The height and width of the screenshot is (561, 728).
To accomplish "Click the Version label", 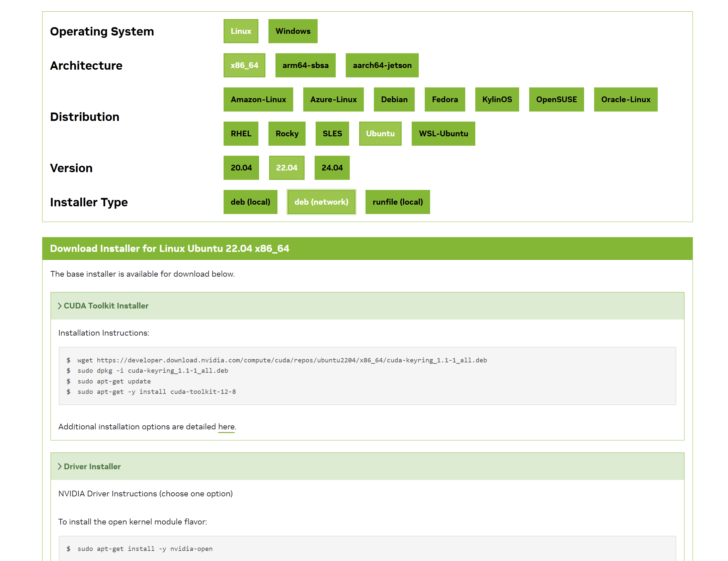I will point(71,168).
